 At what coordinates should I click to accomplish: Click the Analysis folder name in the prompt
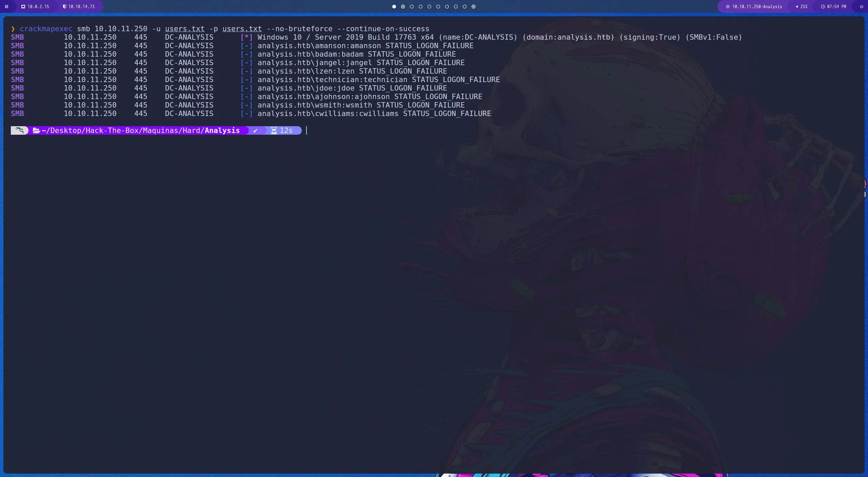(x=222, y=130)
